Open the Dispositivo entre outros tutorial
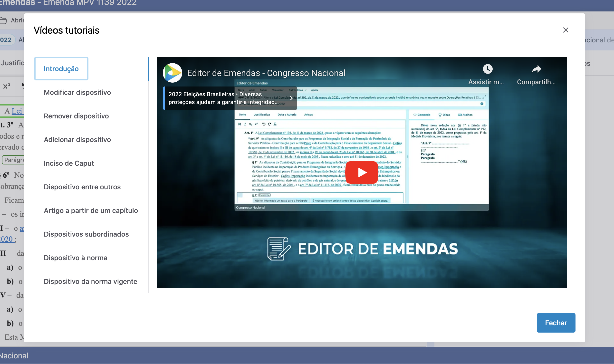Viewport: 614px width, 364px height. [82, 187]
